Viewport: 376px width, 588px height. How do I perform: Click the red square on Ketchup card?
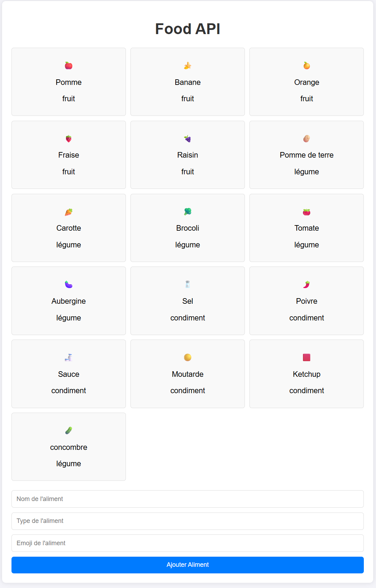(x=306, y=357)
